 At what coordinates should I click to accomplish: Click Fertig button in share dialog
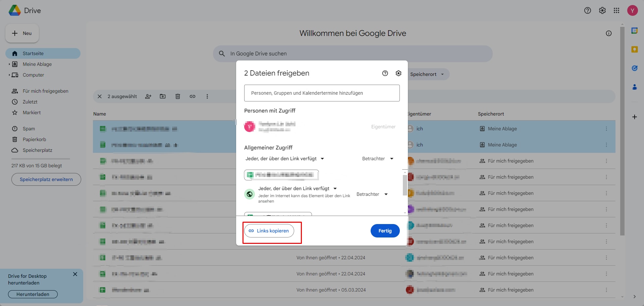pos(385,231)
